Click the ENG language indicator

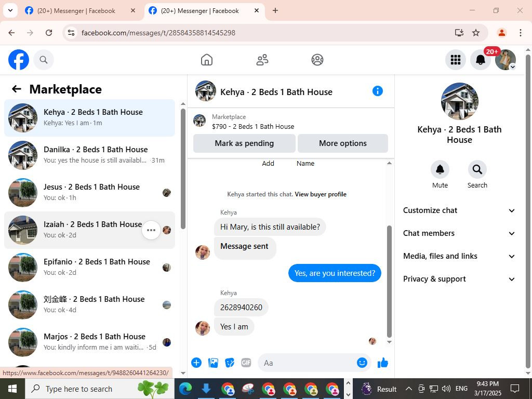(461, 389)
